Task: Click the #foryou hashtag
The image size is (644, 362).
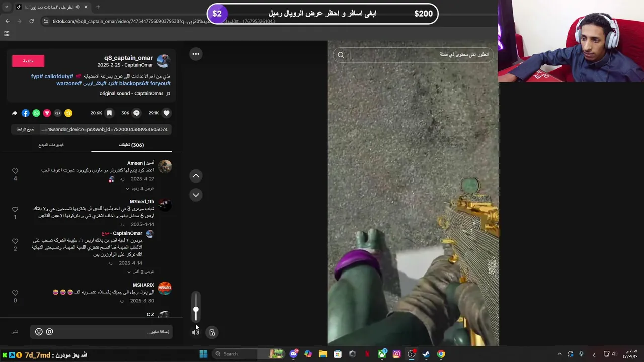Action: [x=160, y=83]
